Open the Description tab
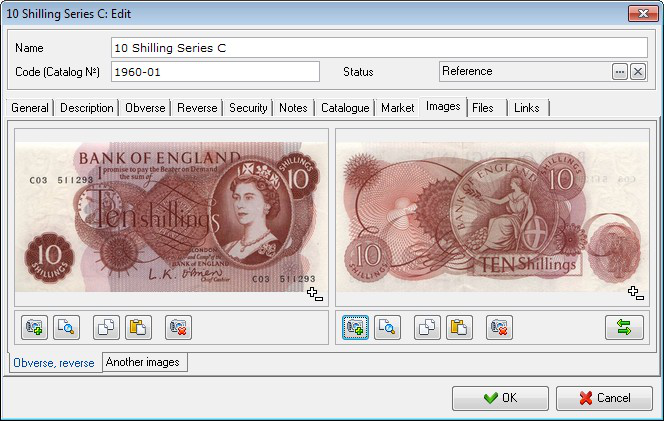664x421 pixels. (86, 108)
